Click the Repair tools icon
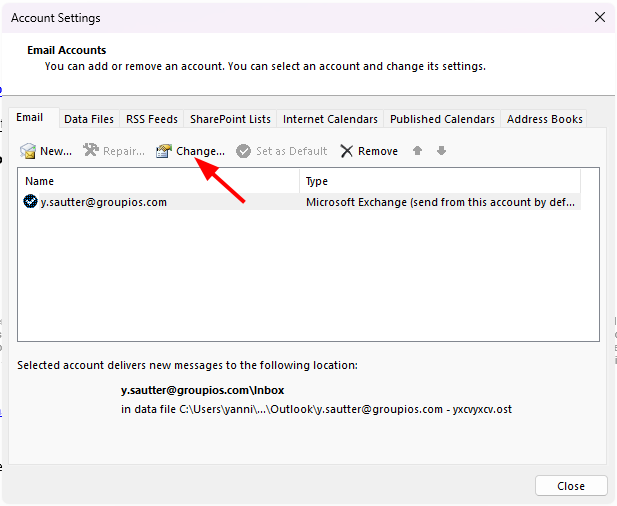 [91, 151]
